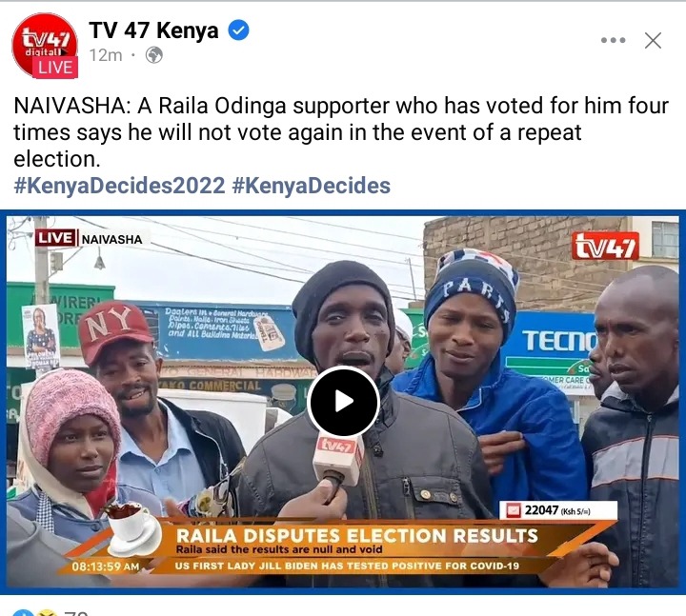
Task: Open the #KenyaDecides hashtag
Action: (x=311, y=186)
